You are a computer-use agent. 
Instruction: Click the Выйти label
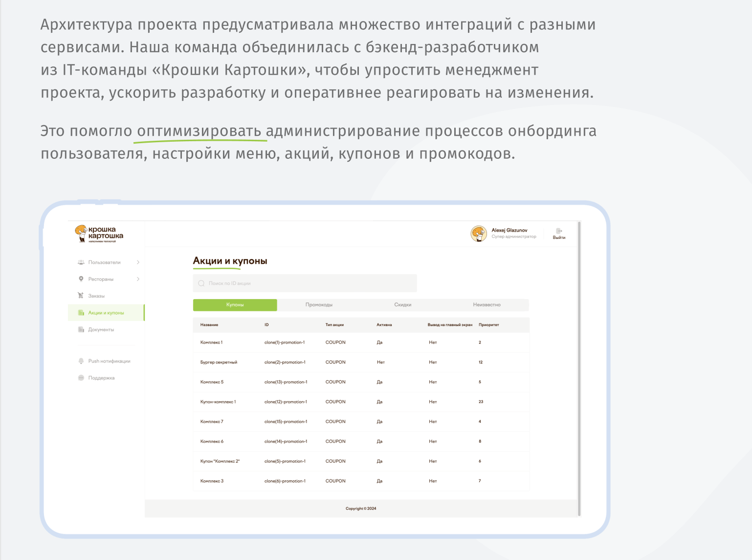pos(559,237)
